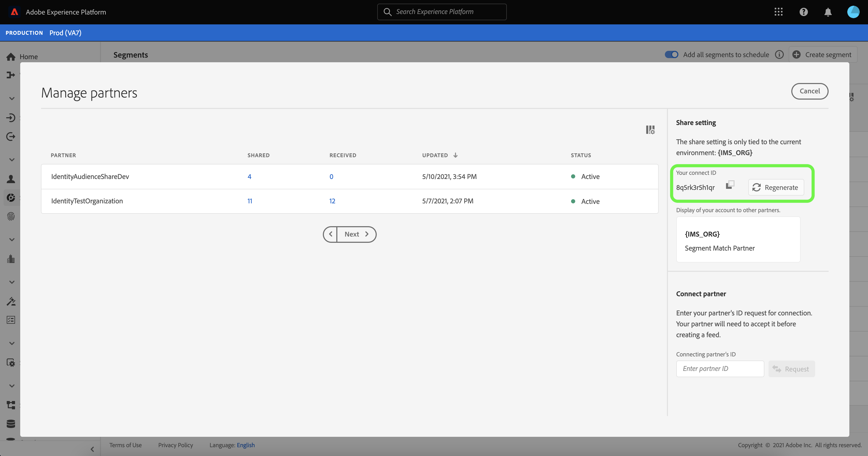Go to previous page in pagination
The height and width of the screenshot is (456, 868).
point(331,234)
